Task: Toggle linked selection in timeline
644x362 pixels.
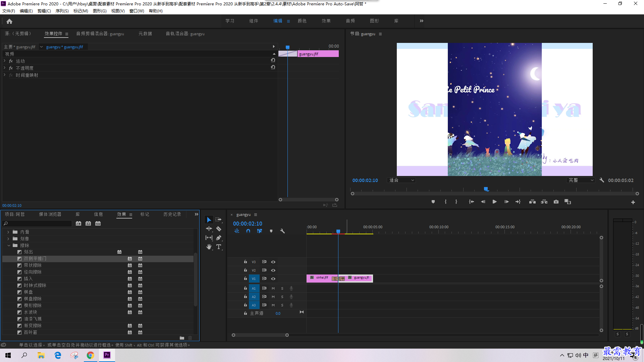Action: 260,231
